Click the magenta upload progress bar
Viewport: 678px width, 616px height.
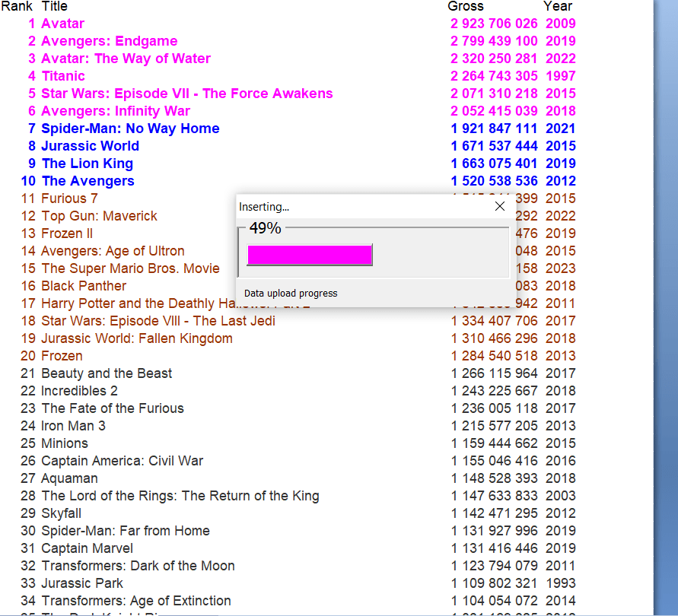[x=310, y=255]
